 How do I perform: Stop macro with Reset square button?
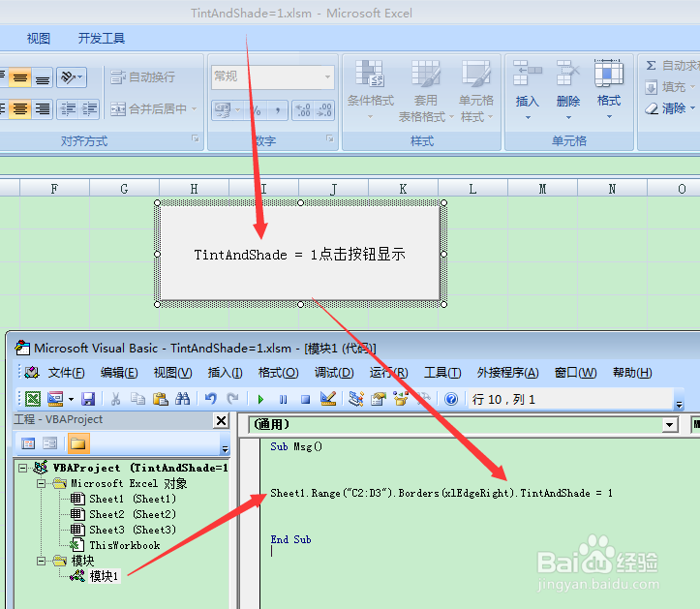coord(305,399)
